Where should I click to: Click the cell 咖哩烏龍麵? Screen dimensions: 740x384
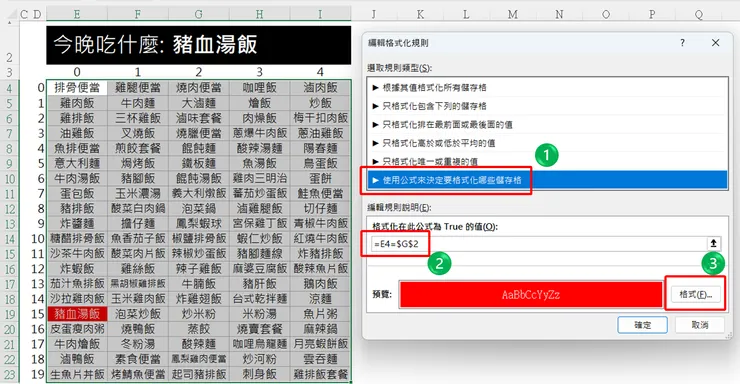point(260,344)
